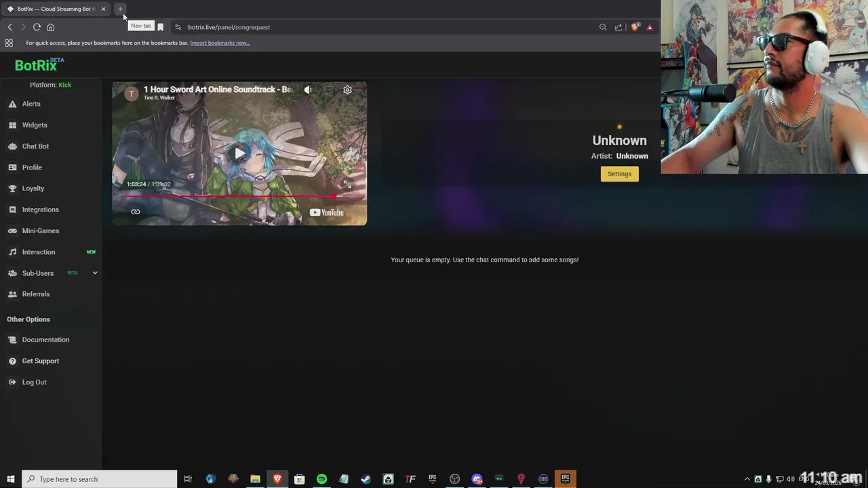
Task: Open the Widgets page
Action: click(35, 125)
